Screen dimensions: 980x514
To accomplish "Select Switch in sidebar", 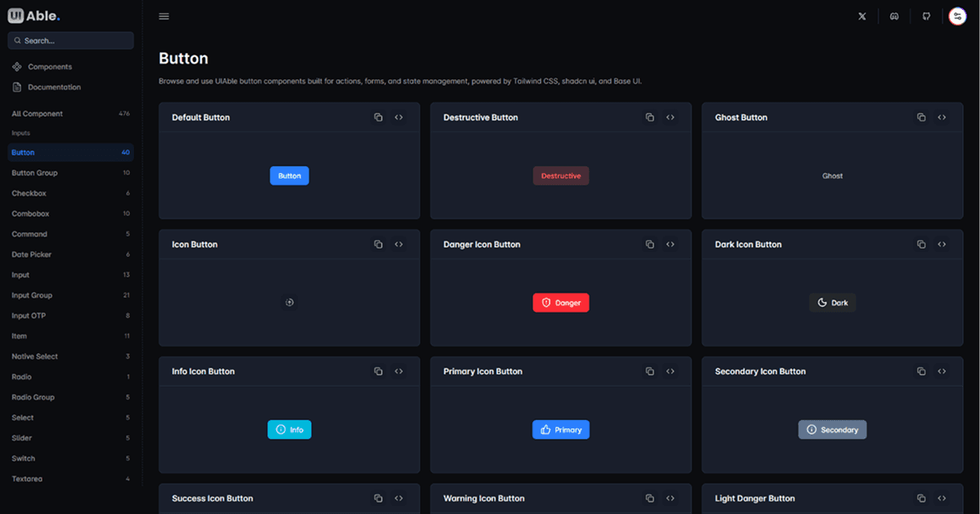I will 71,459.
